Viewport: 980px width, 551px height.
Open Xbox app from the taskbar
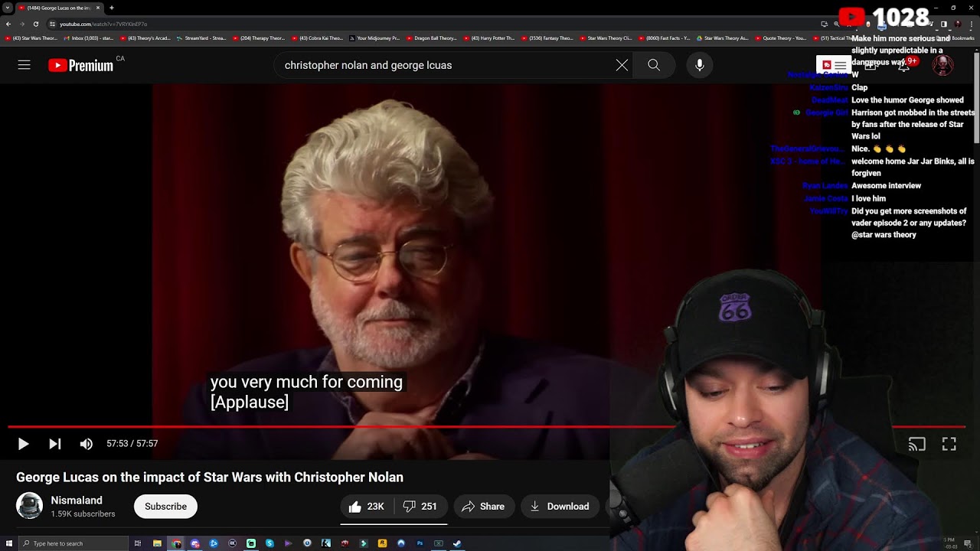[x=439, y=543]
